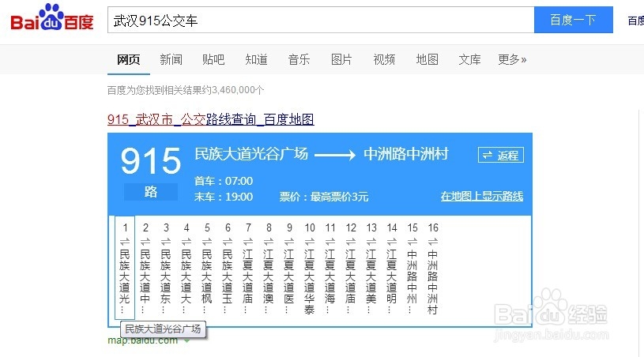Select stop 16 中洲路中洲村

[433, 268]
